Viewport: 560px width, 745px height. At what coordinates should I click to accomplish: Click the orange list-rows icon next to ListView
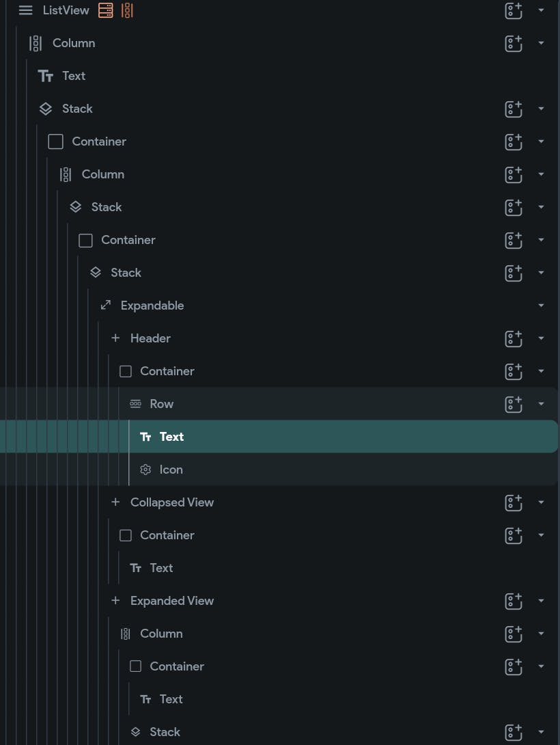tap(105, 10)
